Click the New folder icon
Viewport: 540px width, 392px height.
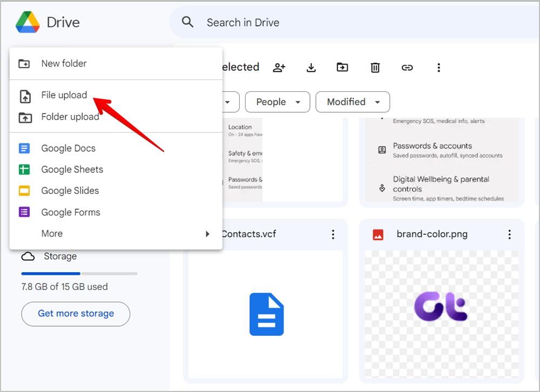click(24, 64)
